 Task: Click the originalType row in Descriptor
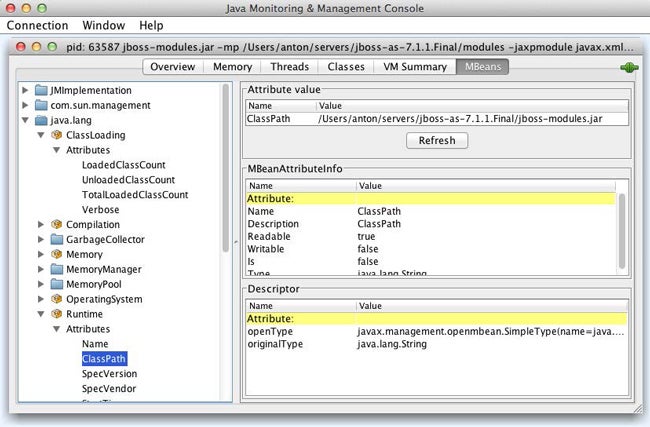point(437,344)
